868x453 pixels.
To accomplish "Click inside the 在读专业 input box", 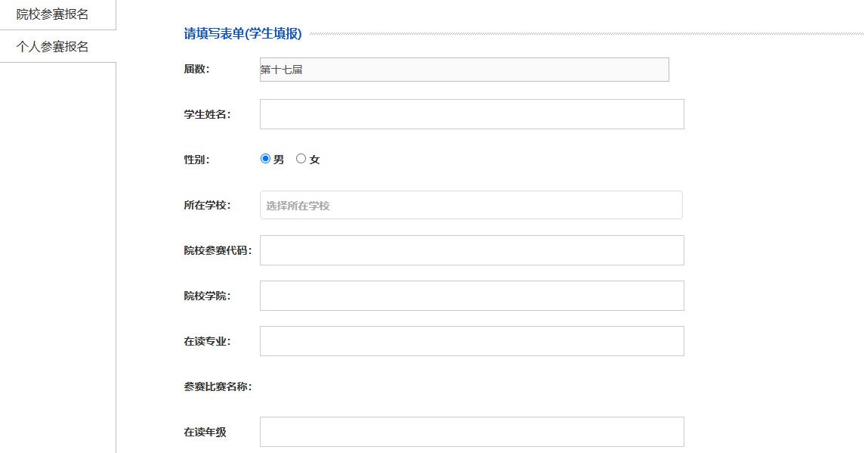I will click(471, 341).
